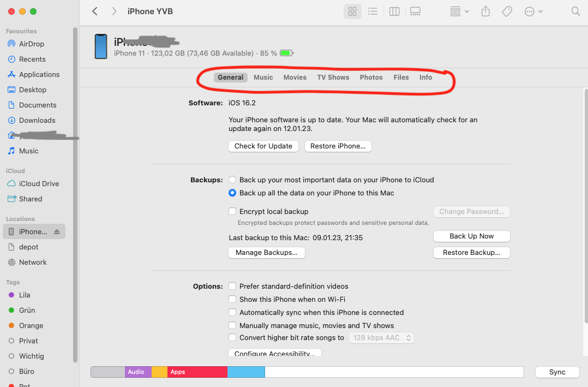Enable automatically sync when iPhone connected
The height and width of the screenshot is (387, 588).
232,312
